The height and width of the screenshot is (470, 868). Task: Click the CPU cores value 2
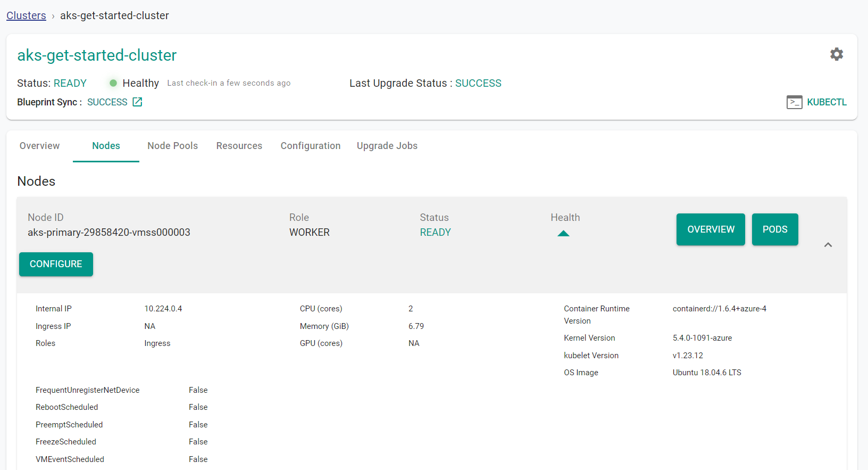[411, 309]
